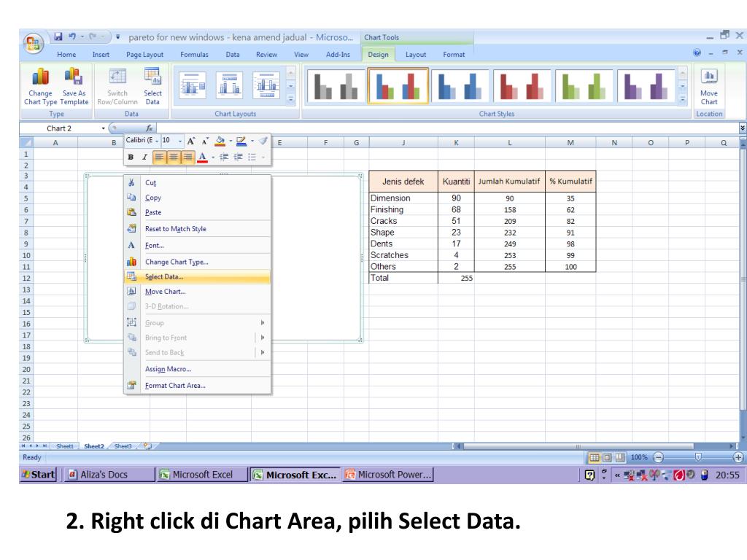Click Grow Font icon in mini toolbar
The image size is (747, 560).
coord(190,141)
